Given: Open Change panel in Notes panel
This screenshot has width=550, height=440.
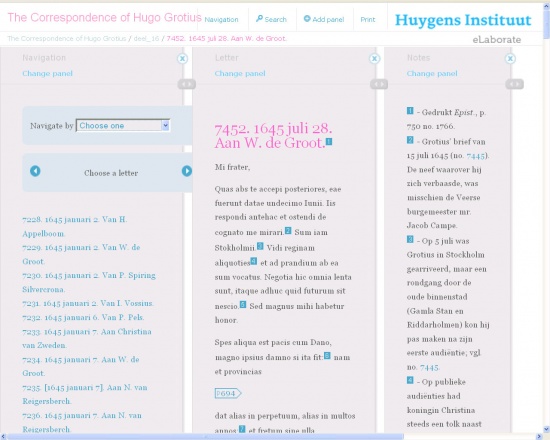Looking at the screenshot, I should click(432, 73).
